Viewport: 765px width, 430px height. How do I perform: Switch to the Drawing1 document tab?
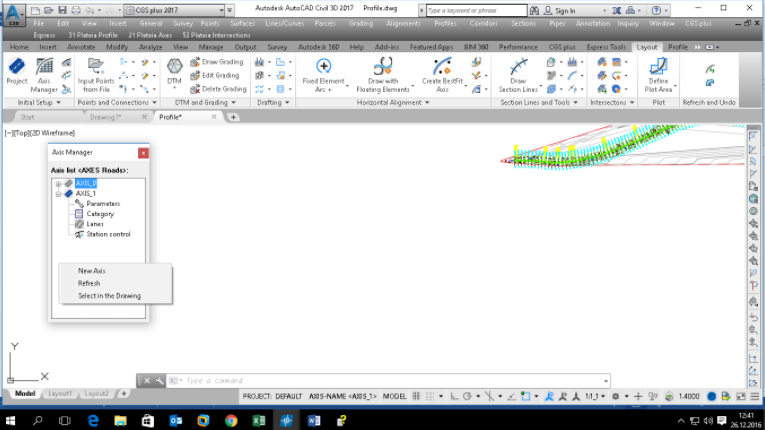click(106, 117)
